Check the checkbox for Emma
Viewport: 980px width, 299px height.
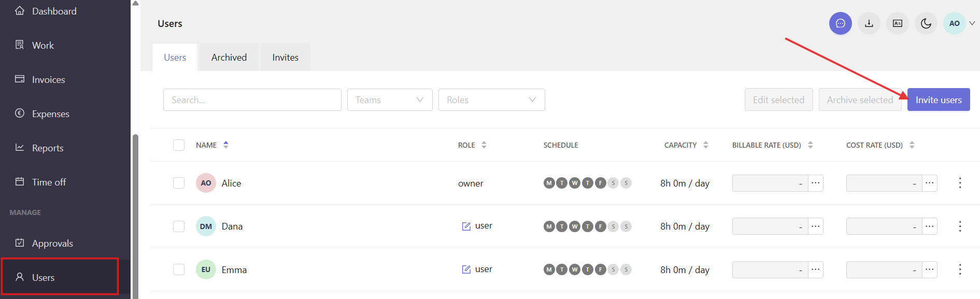click(179, 269)
